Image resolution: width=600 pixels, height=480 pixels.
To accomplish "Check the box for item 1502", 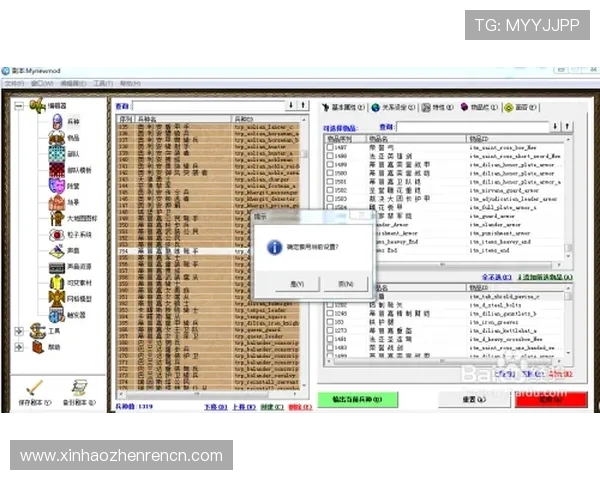I will (x=329, y=190).
